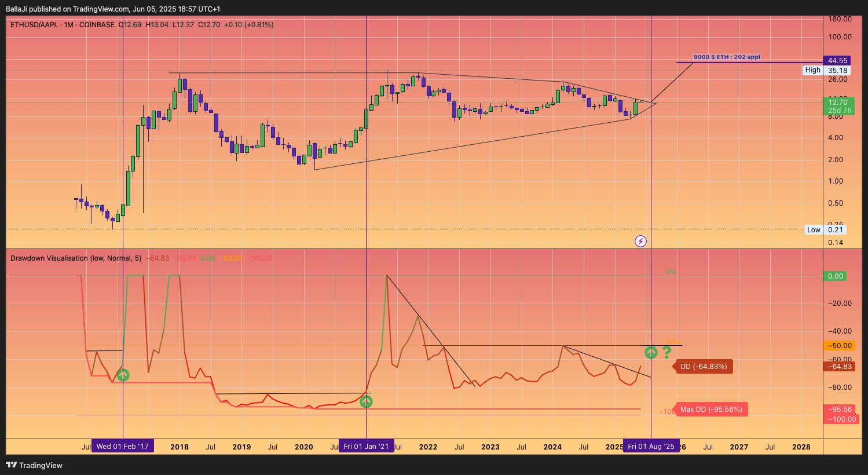Click the 44.55 price line tag

coord(838,61)
